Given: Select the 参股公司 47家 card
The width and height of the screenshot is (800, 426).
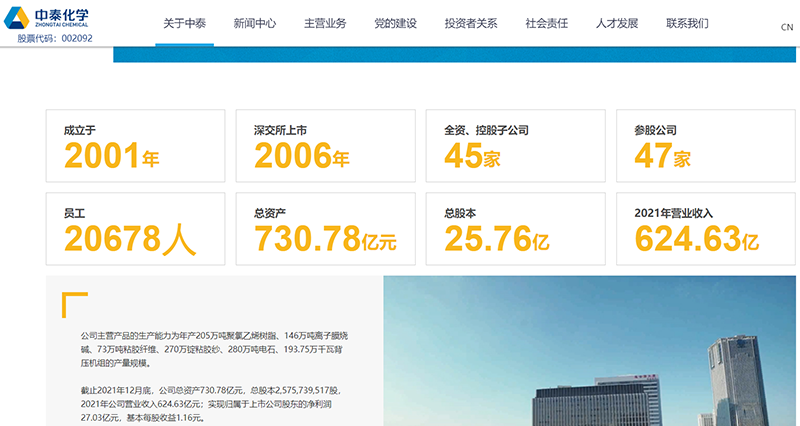Looking at the screenshot, I should (706, 146).
